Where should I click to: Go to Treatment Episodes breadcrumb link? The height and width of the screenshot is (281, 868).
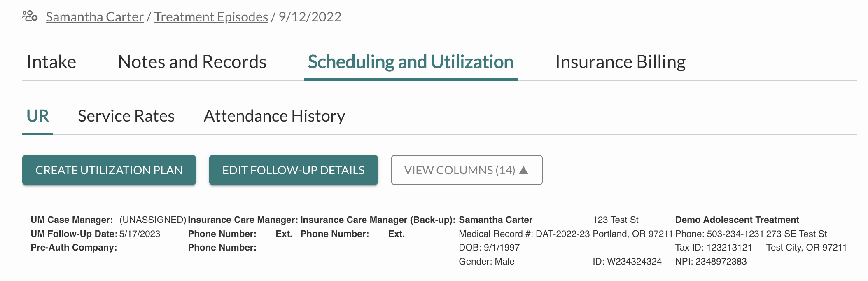click(x=211, y=17)
